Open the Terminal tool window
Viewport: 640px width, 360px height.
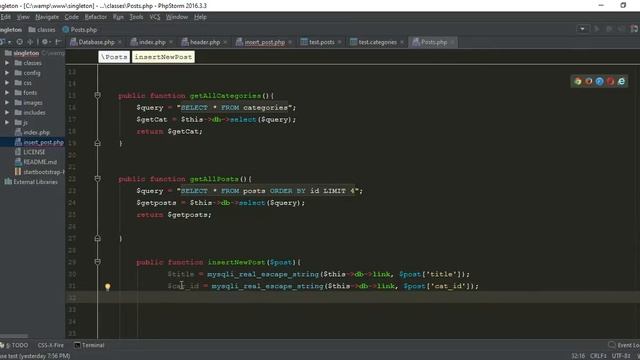tap(89, 345)
